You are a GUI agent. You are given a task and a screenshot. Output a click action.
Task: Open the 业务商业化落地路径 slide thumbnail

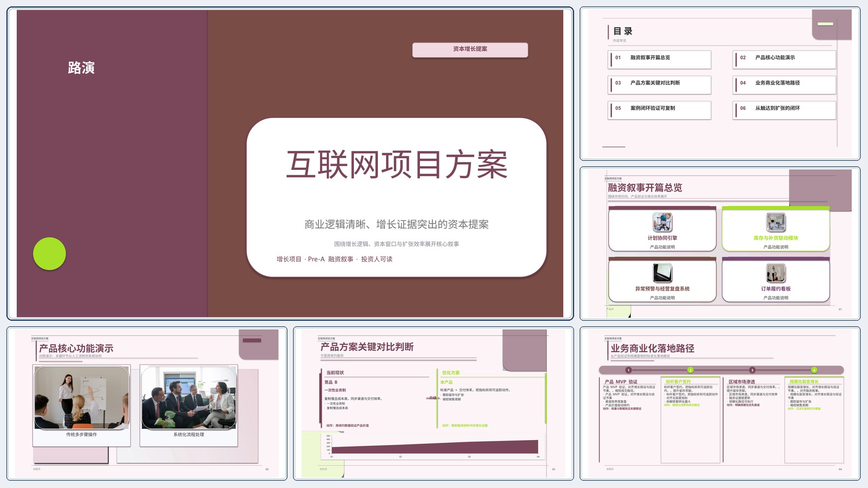[720, 404]
